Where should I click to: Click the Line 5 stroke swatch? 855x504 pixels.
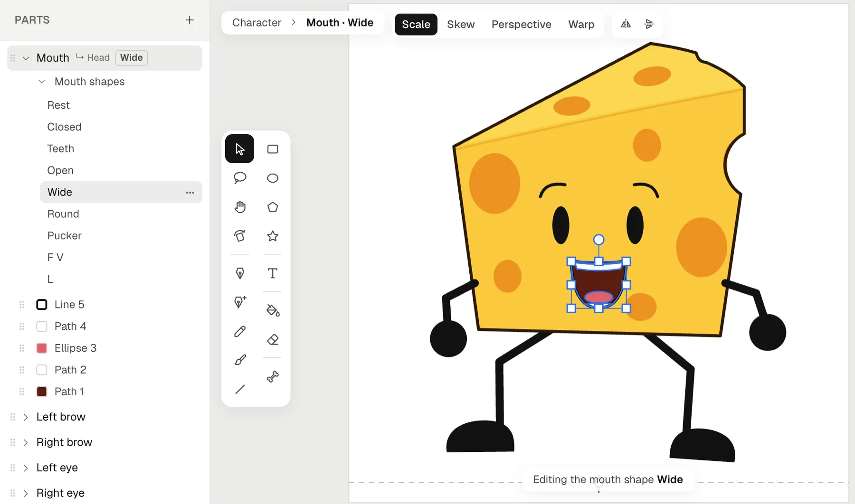coord(42,305)
